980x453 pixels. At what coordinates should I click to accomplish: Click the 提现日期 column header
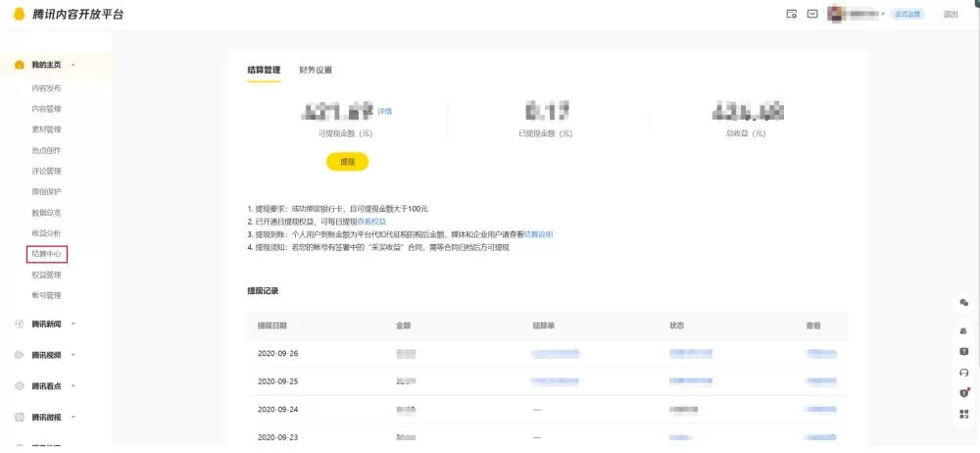272,326
